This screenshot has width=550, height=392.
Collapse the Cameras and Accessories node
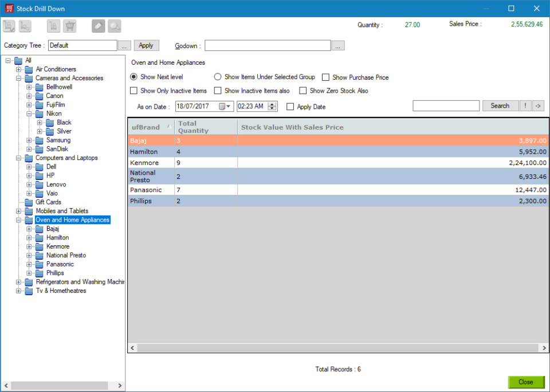[x=18, y=79]
